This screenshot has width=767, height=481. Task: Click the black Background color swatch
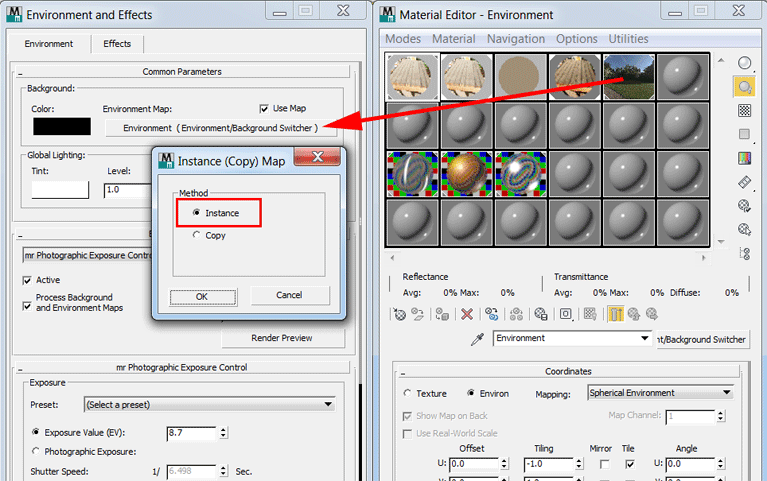click(x=61, y=127)
